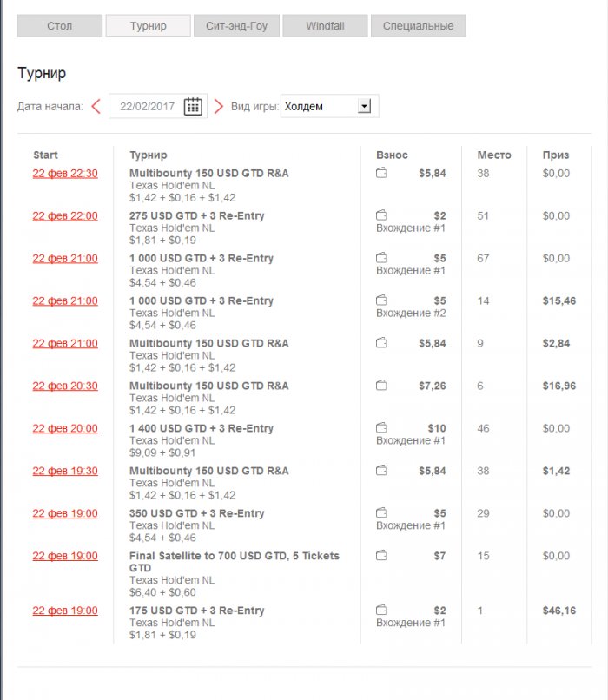Open the 22 фев 19:30 tournament link

point(65,471)
